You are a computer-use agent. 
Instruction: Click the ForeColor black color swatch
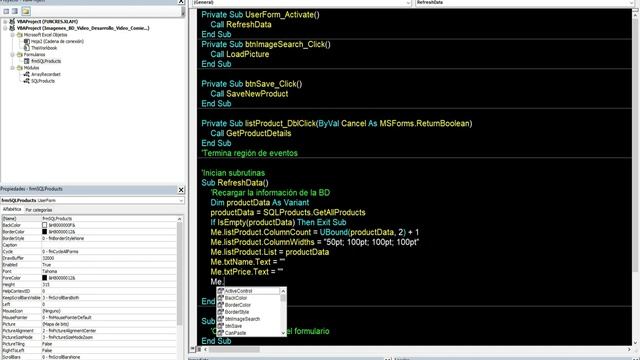pos(44,278)
